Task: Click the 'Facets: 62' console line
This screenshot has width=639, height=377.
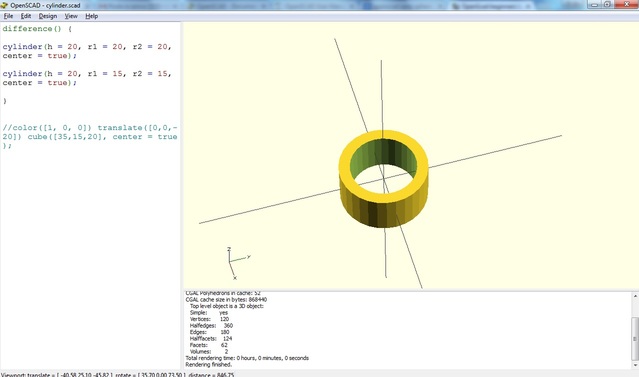Action: [209, 345]
